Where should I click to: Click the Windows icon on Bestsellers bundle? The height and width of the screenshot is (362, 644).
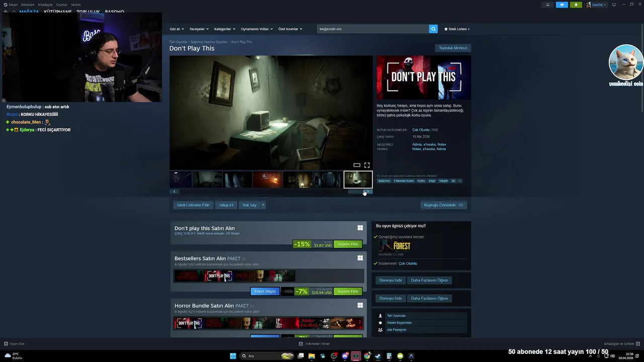pyautogui.click(x=360, y=258)
